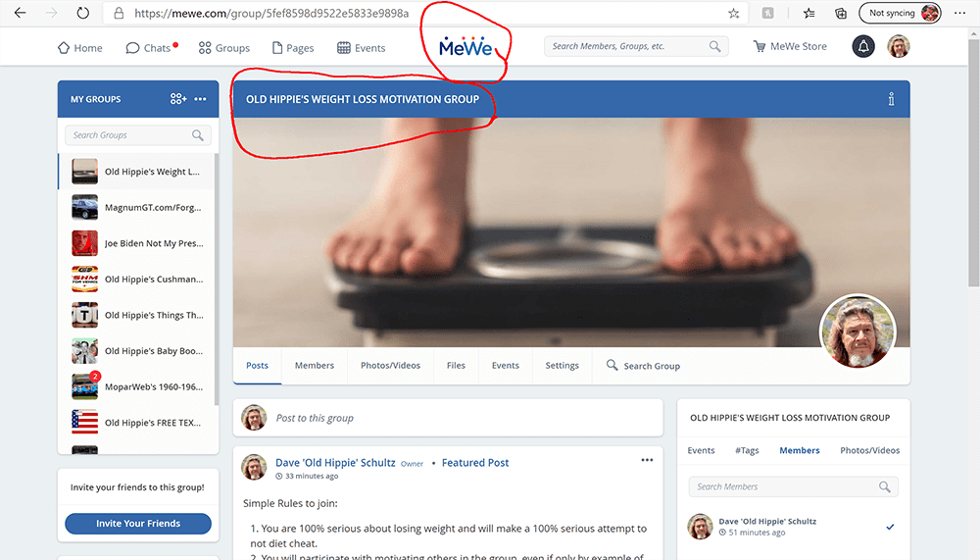Image resolution: width=980 pixels, height=560 pixels.
Task: Open Events from the top navigation
Action: point(362,47)
